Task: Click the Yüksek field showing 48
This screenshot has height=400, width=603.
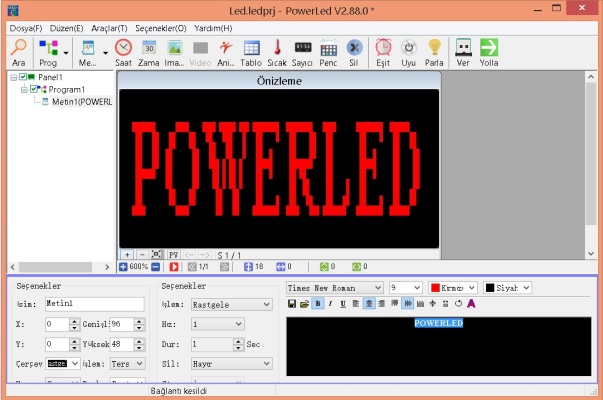Action: point(122,344)
